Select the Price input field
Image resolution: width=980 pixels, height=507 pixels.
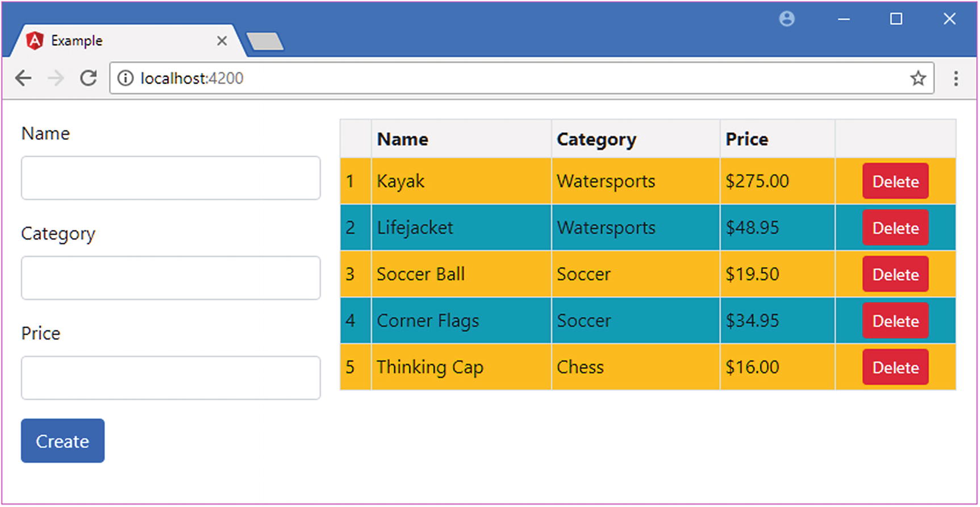click(170, 378)
